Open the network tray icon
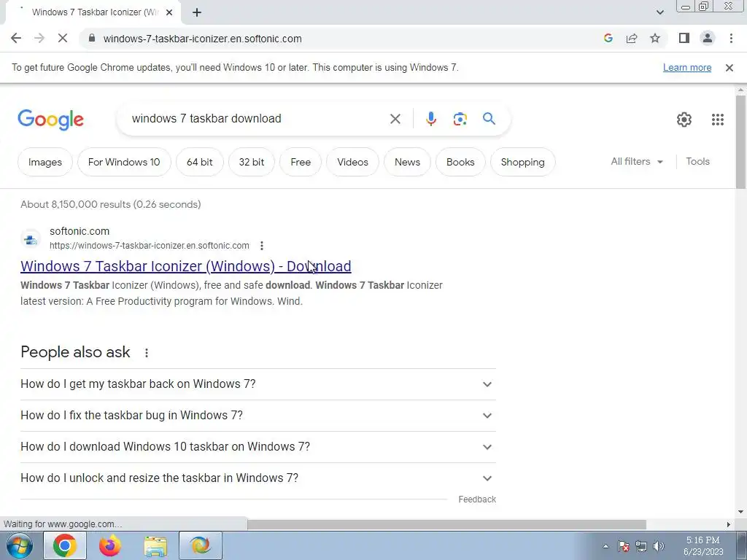747x560 pixels. pyautogui.click(x=641, y=546)
